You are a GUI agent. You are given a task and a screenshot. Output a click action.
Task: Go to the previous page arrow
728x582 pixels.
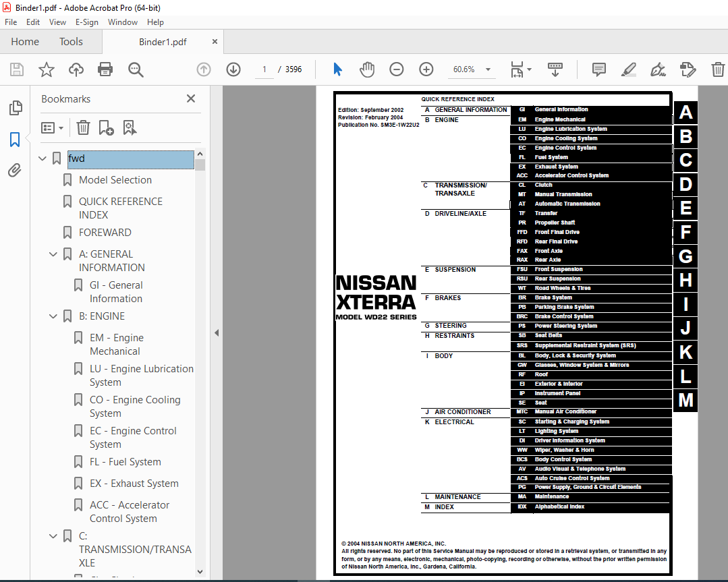click(x=204, y=69)
